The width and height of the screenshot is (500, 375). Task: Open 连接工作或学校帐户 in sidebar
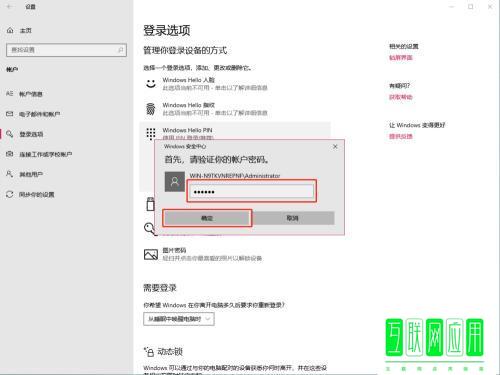coord(45,154)
